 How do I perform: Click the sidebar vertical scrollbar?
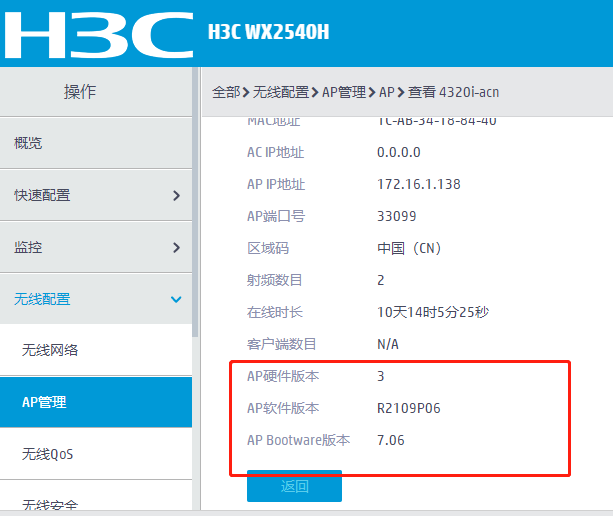click(x=195, y=202)
